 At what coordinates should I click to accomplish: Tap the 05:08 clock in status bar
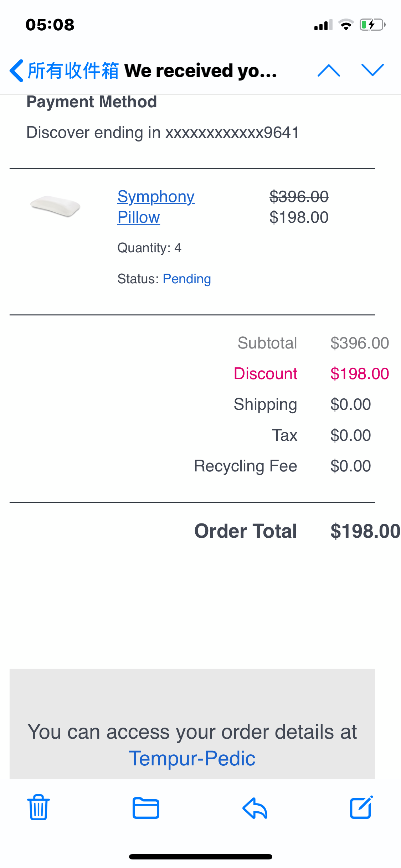(x=50, y=25)
